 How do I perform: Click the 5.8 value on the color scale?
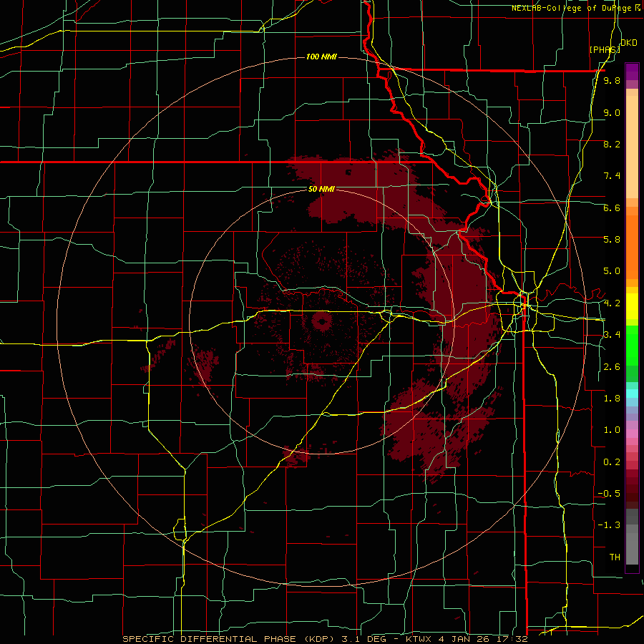[x=612, y=240]
